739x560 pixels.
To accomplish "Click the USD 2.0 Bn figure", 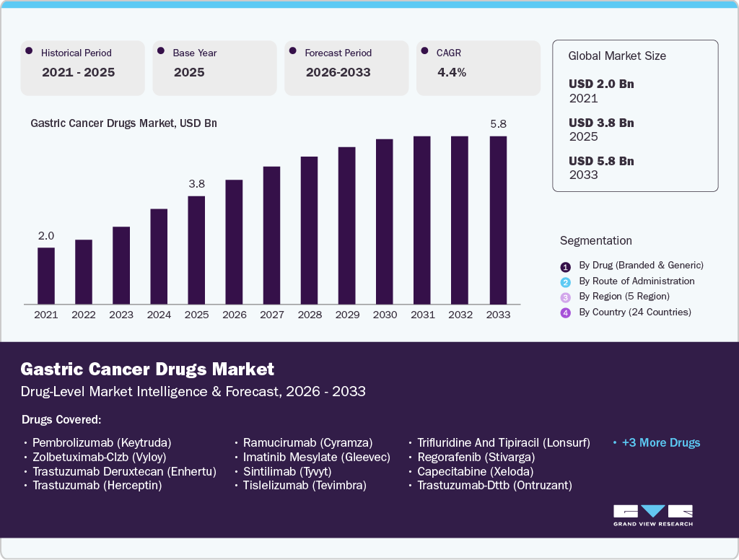I will [x=601, y=84].
